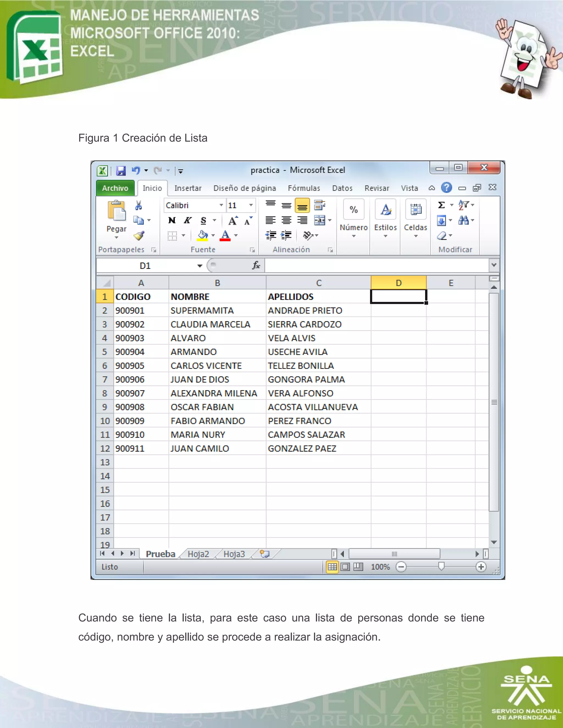563x728 pixels.
Task: Toggle Bold formatting with the N button
Action: [172, 220]
